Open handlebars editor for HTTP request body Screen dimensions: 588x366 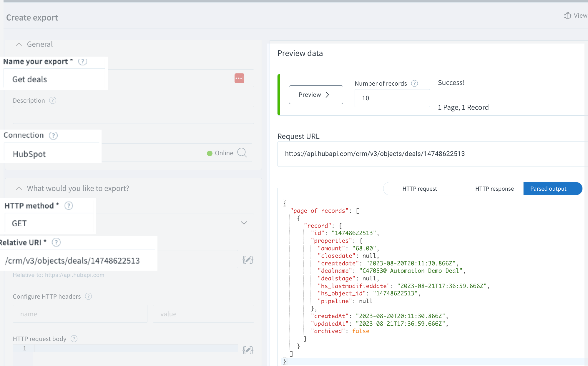[248, 350]
